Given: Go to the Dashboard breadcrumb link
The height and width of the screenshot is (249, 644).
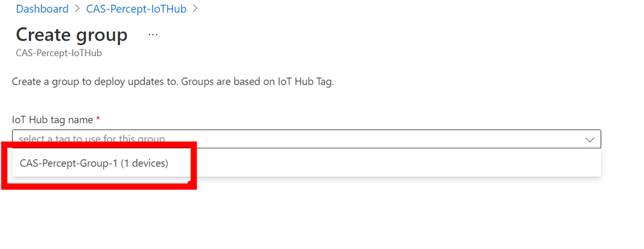Looking at the screenshot, I should point(43,9).
